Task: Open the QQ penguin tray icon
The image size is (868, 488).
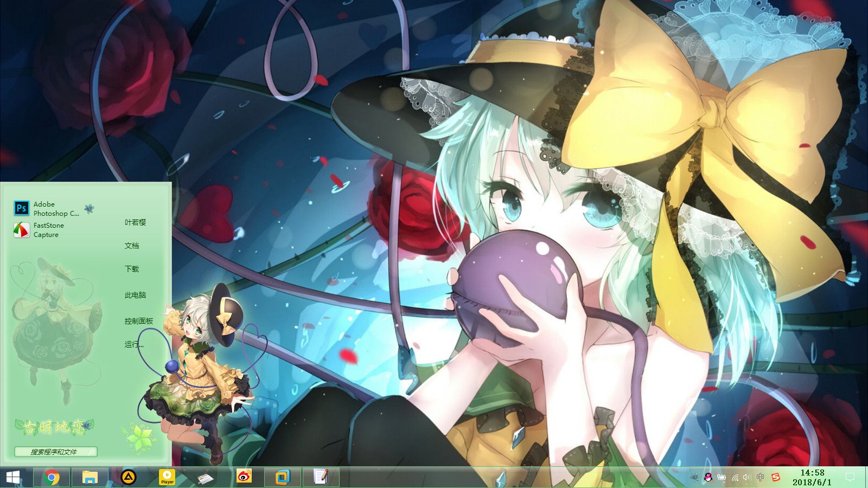Action: (x=708, y=477)
